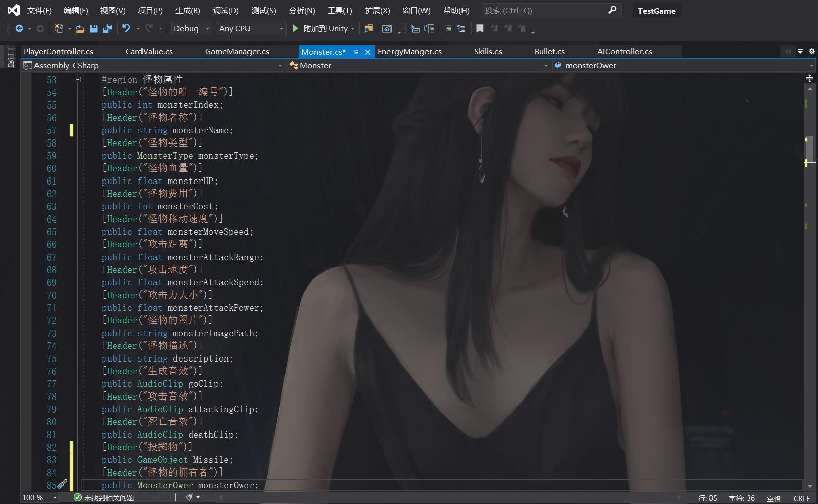
Task: Click the search magnifier icon
Action: tap(612, 10)
